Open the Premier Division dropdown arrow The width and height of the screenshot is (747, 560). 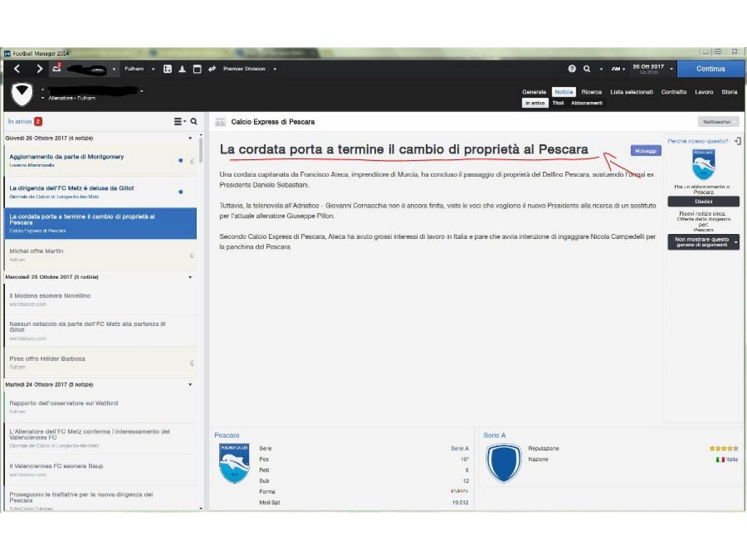[x=275, y=69]
